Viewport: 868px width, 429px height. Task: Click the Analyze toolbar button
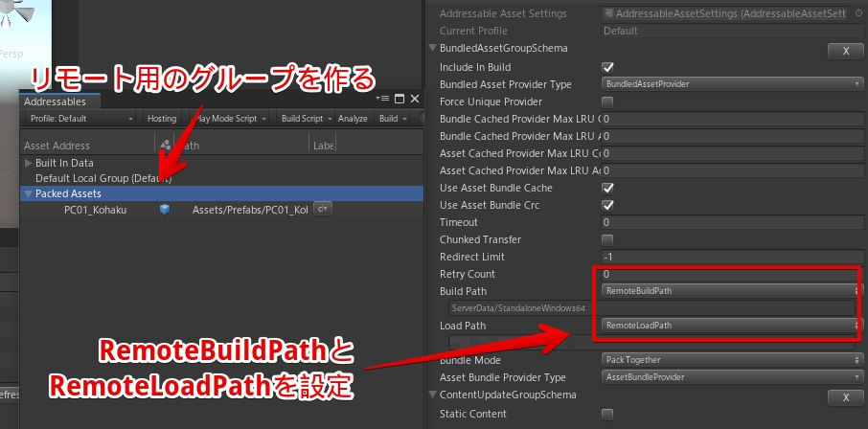tap(353, 119)
